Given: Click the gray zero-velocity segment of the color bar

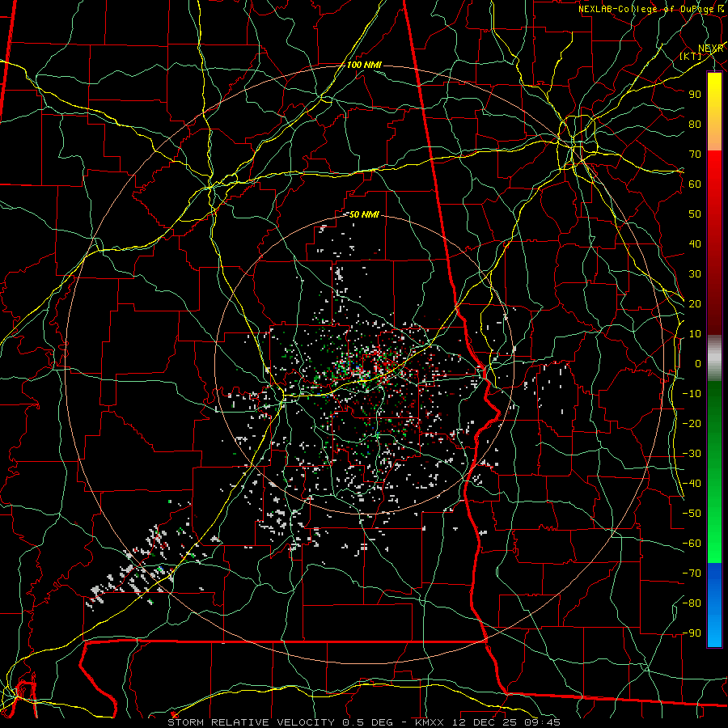Looking at the screenshot, I should 714,358.
